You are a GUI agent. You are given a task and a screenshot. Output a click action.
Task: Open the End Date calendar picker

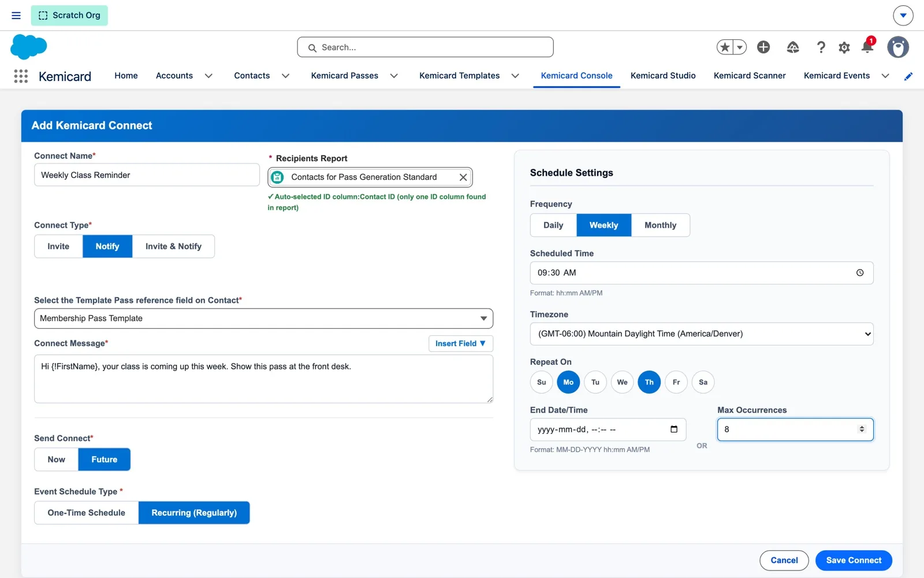coord(674,429)
